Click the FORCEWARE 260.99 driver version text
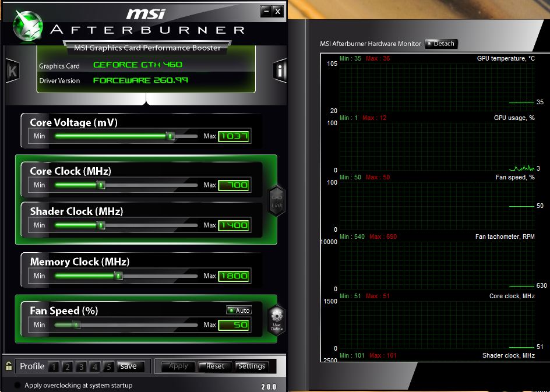The image size is (550, 392). coord(140,80)
